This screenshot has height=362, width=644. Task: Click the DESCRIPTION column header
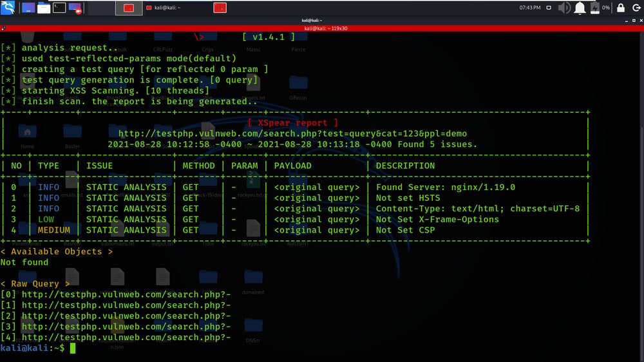pos(405,166)
